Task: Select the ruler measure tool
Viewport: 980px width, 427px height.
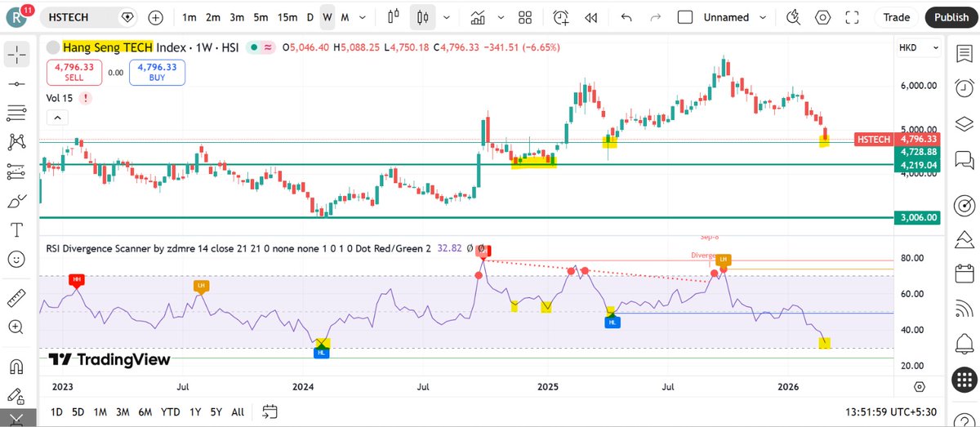Action: [x=16, y=298]
